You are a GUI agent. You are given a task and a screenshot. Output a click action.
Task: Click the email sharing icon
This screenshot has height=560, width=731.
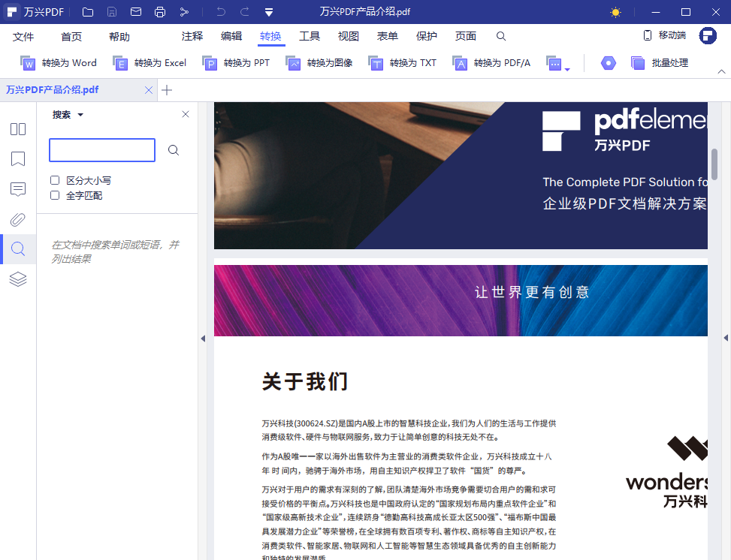click(x=135, y=11)
